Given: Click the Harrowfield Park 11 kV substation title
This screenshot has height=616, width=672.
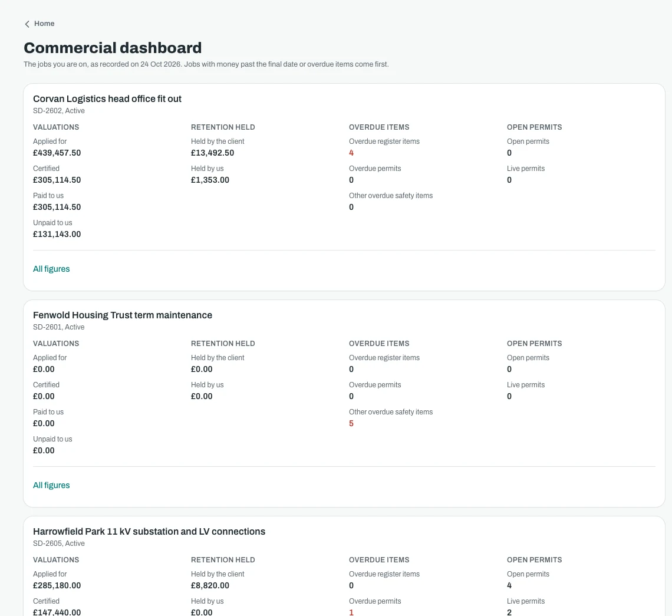Looking at the screenshot, I should click(149, 532).
